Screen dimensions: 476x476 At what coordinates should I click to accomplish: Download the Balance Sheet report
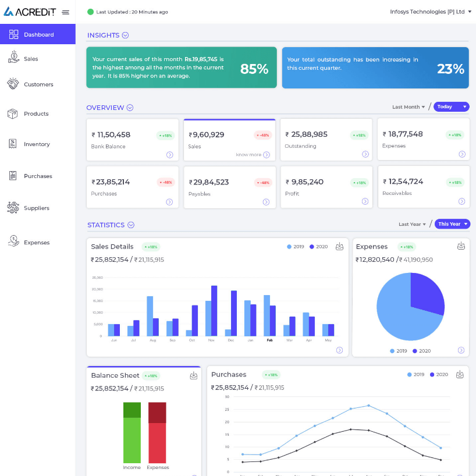click(194, 376)
